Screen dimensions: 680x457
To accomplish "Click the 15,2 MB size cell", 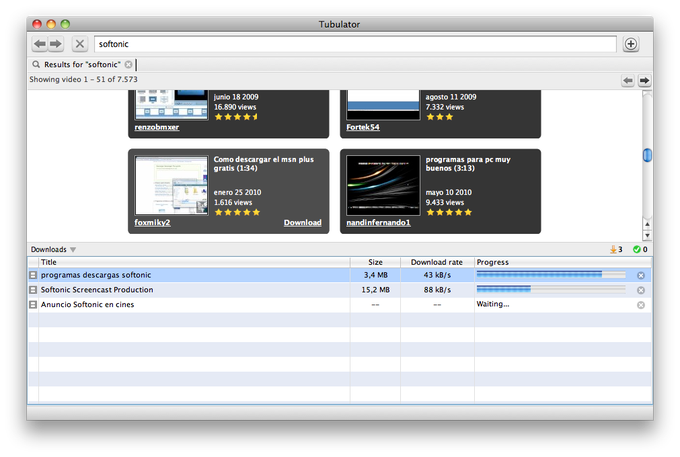I will pos(376,290).
